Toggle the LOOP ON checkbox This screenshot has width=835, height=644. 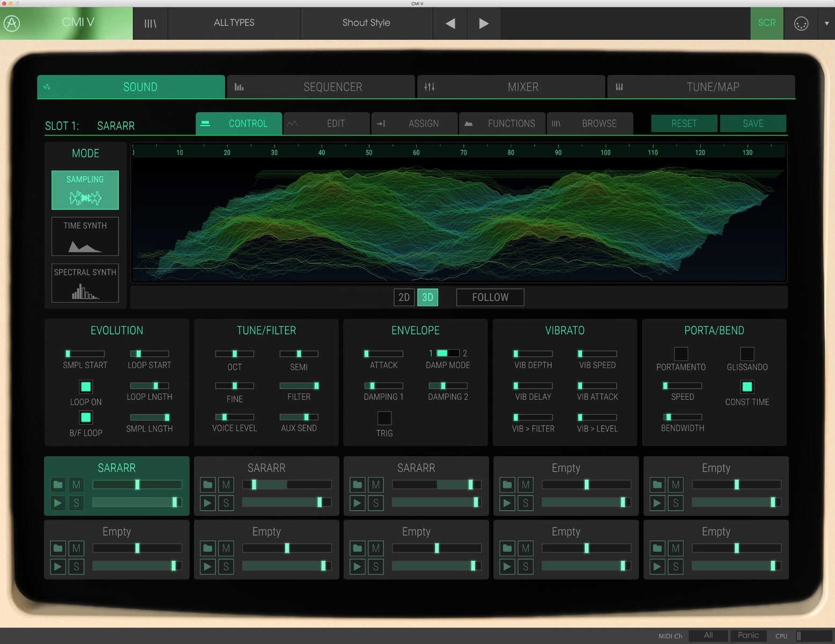(x=85, y=386)
